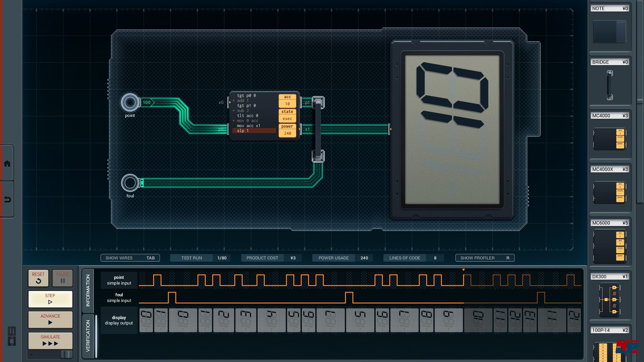Click the Advance button
The width and height of the screenshot is (644, 362).
(50, 319)
